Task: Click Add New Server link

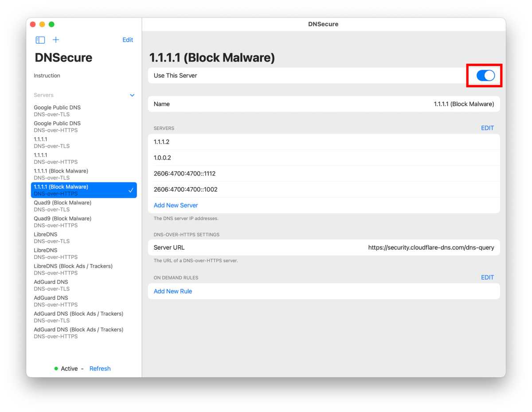Action: coord(176,205)
